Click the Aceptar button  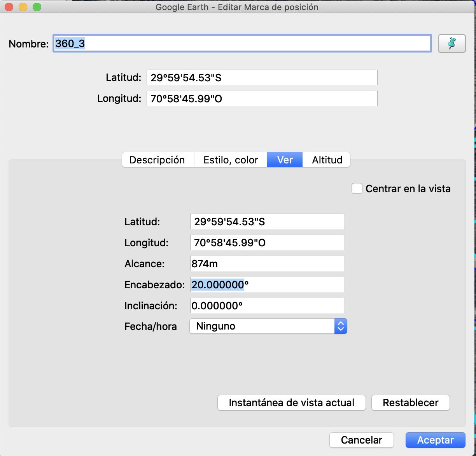(435, 440)
